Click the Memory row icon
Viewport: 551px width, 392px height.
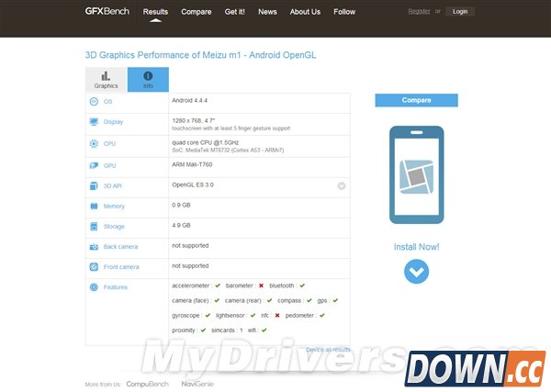(94, 207)
